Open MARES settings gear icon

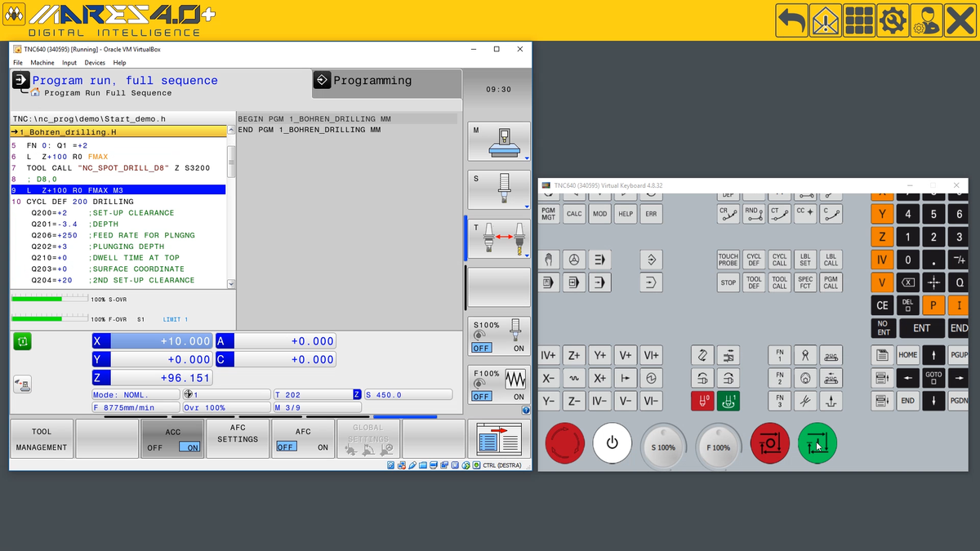[893, 20]
